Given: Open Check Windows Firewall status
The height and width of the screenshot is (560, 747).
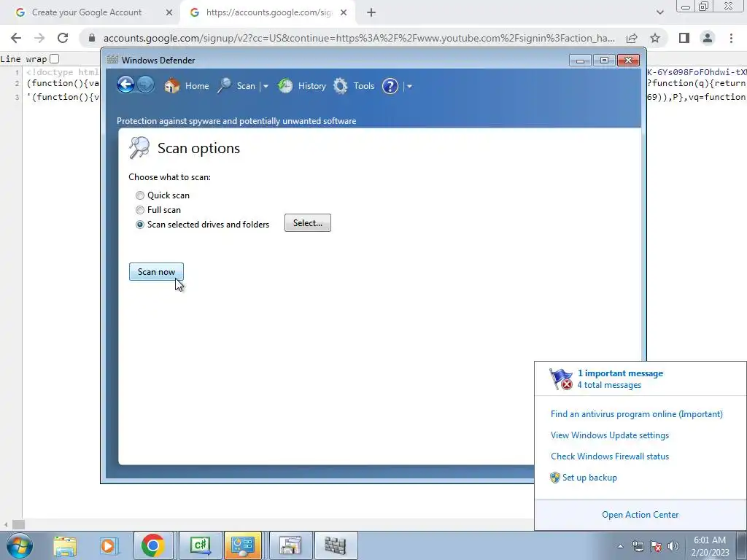Looking at the screenshot, I should click(x=610, y=456).
